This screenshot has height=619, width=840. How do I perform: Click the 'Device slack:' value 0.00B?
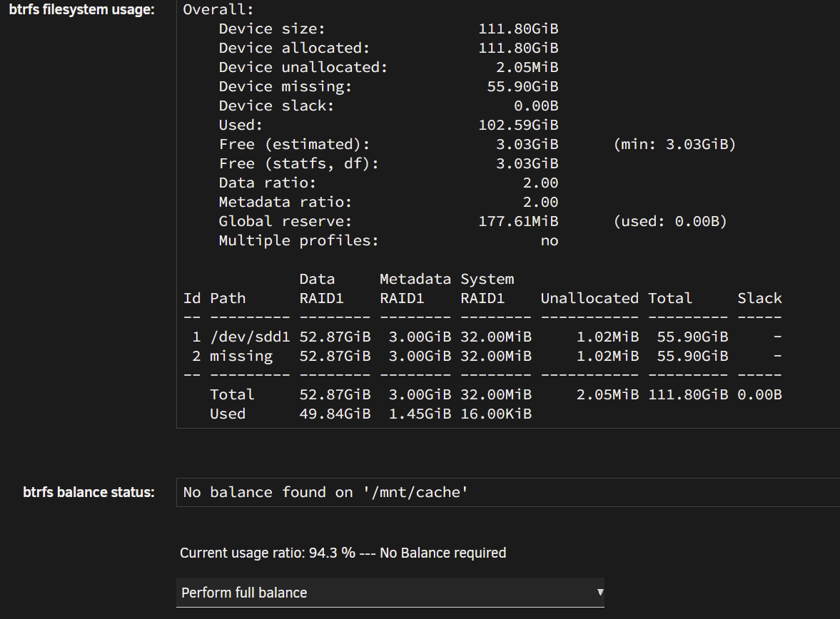click(536, 106)
